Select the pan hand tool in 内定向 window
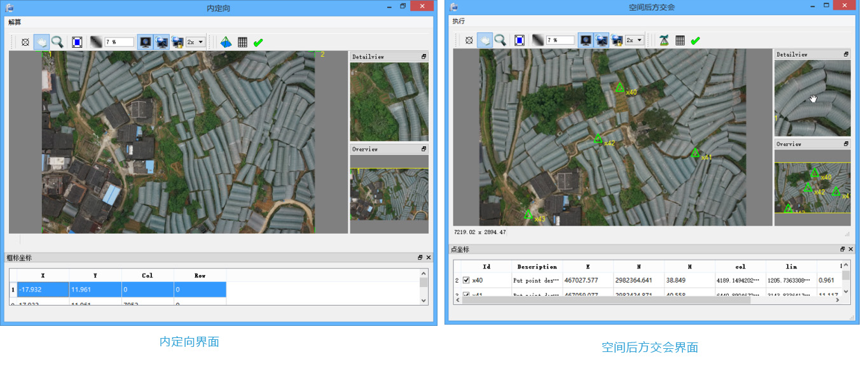This screenshot has width=868, height=366. (41, 42)
